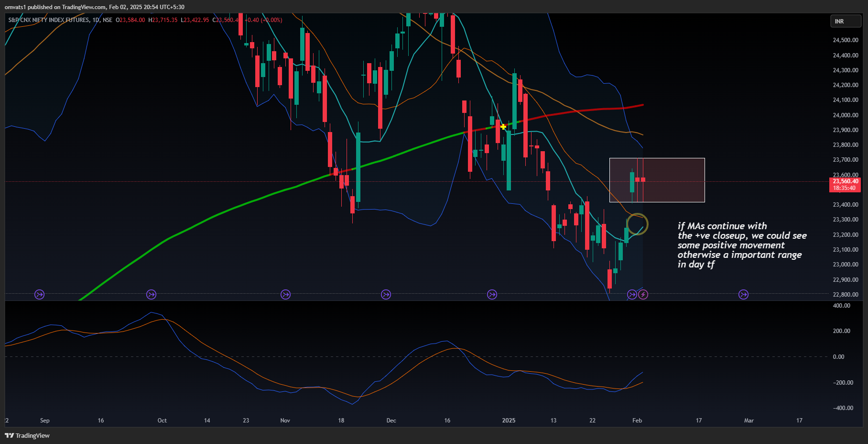Click the 24,000.00 price axis label
This screenshot has width=868, height=444.
coord(845,115)
